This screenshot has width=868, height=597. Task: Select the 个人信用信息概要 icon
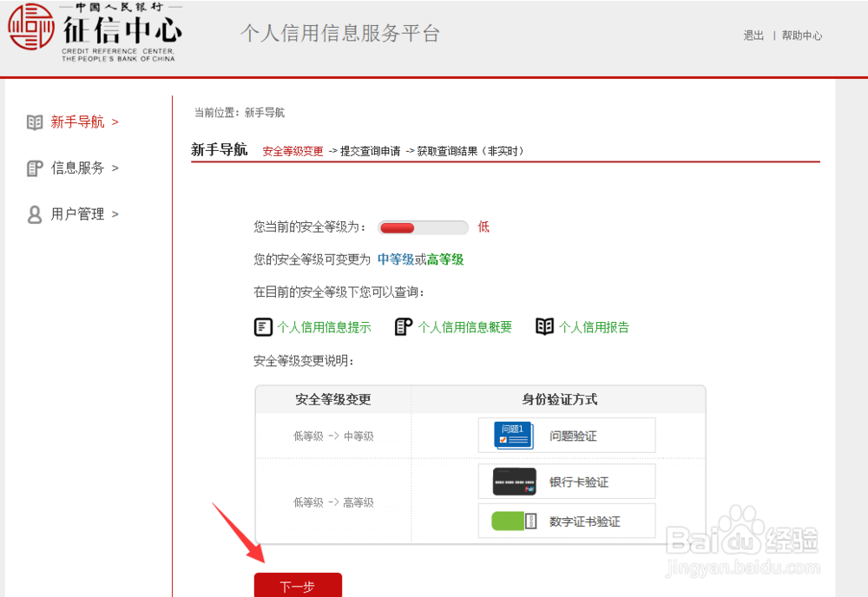[402, 326]
